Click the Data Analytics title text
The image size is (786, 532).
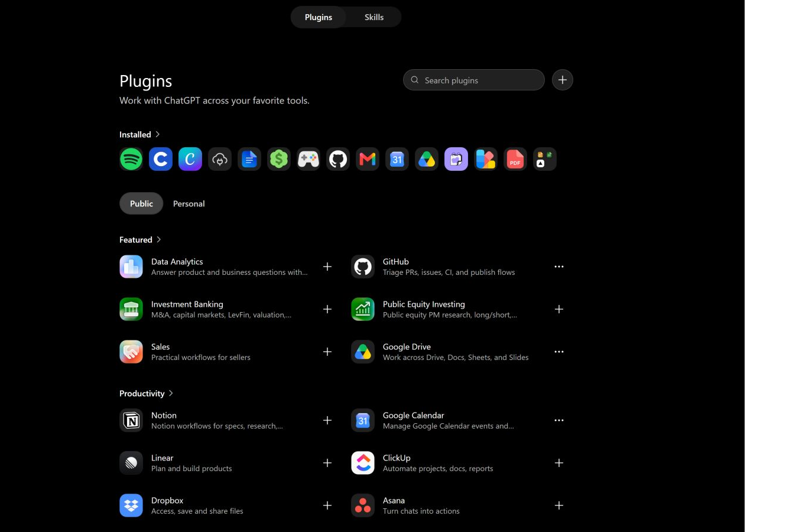click(177, 261)
